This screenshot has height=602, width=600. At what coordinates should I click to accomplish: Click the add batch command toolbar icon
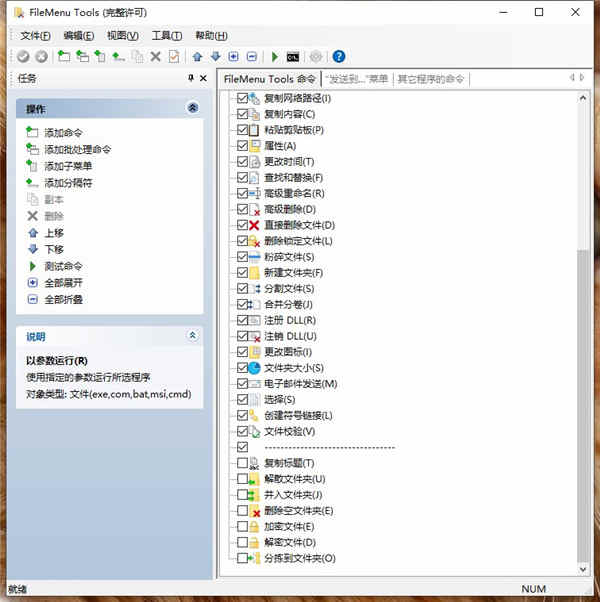tap(82, 57)
